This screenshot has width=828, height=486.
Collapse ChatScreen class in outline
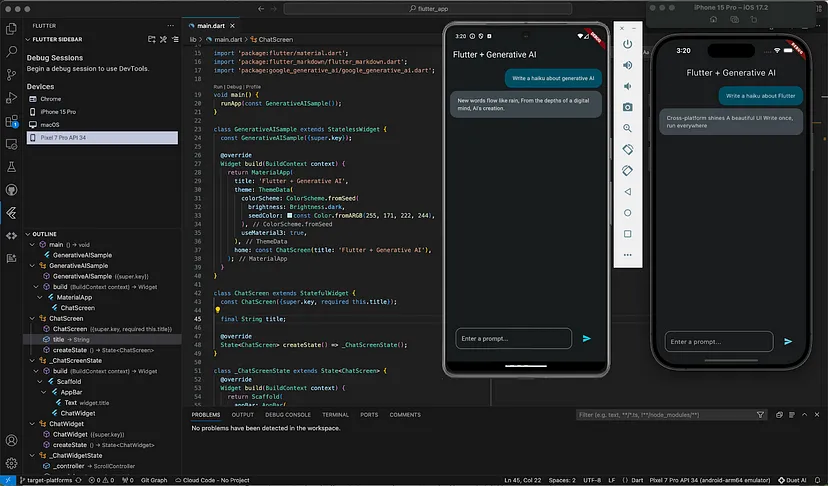tap(32, 319)
